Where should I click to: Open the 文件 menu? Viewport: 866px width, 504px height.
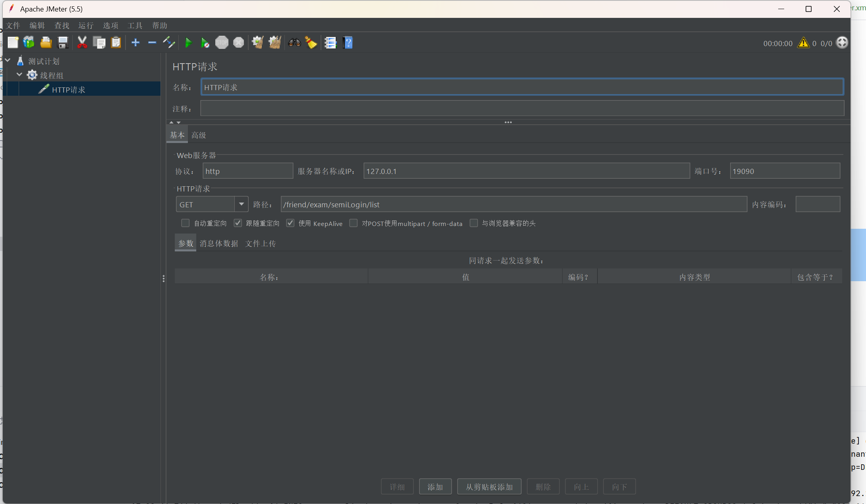tap(13, 25)
